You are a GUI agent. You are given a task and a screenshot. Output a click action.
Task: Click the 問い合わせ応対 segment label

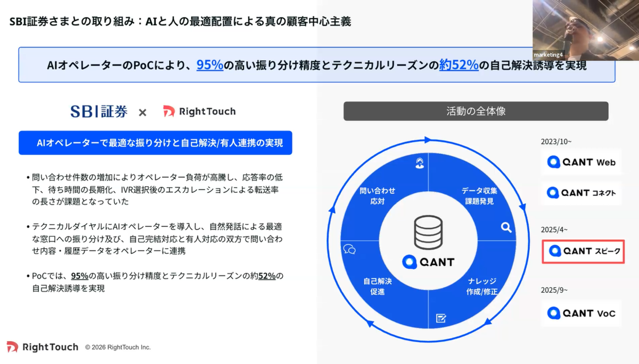click(x=377, y=196)
